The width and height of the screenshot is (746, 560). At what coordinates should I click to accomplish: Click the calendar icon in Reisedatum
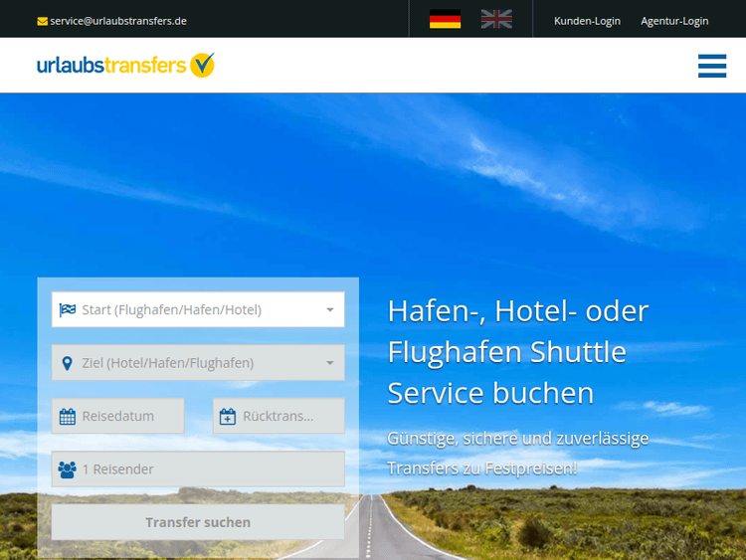[x=67, y=417]
